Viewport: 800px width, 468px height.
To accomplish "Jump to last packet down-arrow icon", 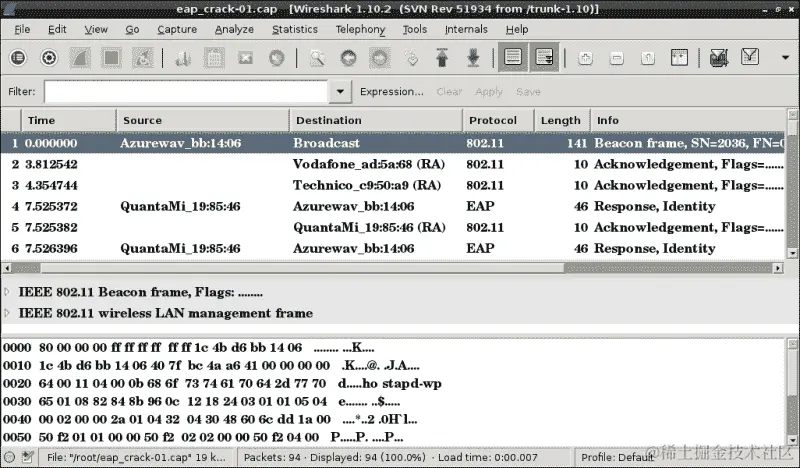I will click(473, 58).
